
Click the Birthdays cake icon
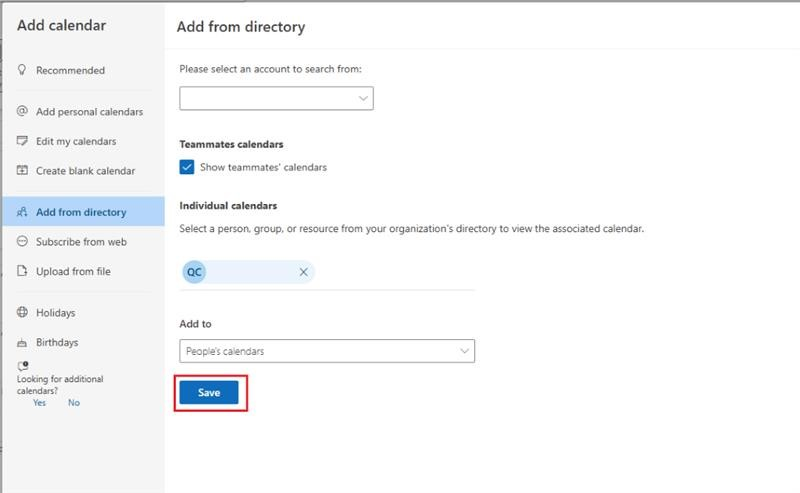tap(22, 342)
